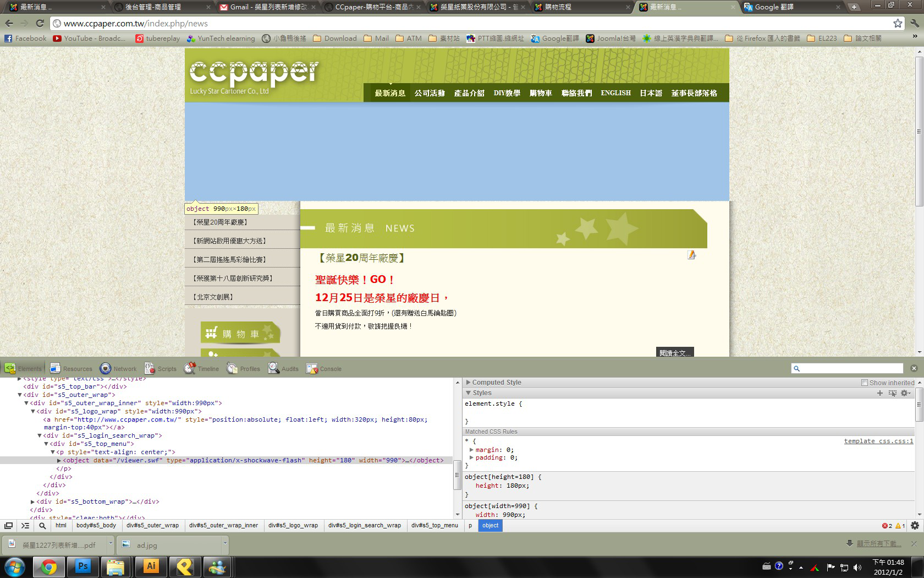Show the console drawer icon
The width and height of the screenshot is (924, 578).
click(x=25, y=526)
